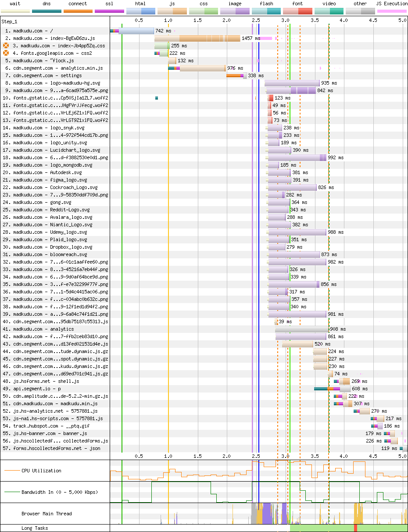Click the ssl color swatch in the legend
The width and height of the screenshot is (408, 532).
pyautogui.click(x=109, y=11)
